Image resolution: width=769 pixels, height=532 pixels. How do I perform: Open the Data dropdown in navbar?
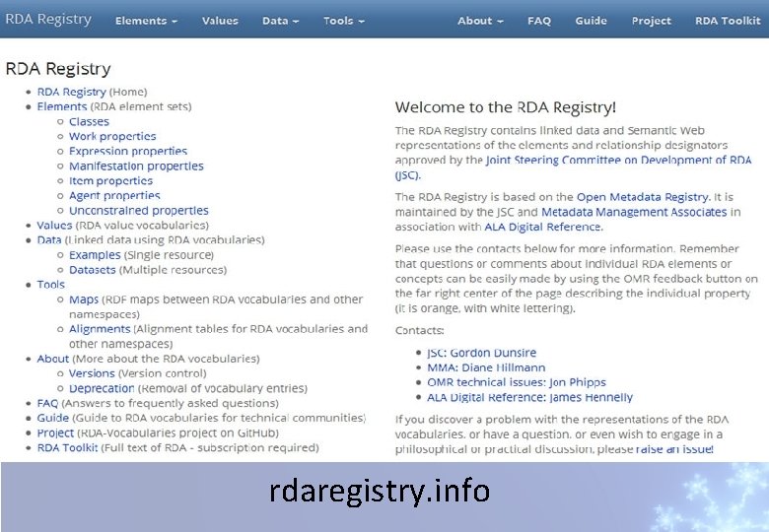click(x=281, y=21)
